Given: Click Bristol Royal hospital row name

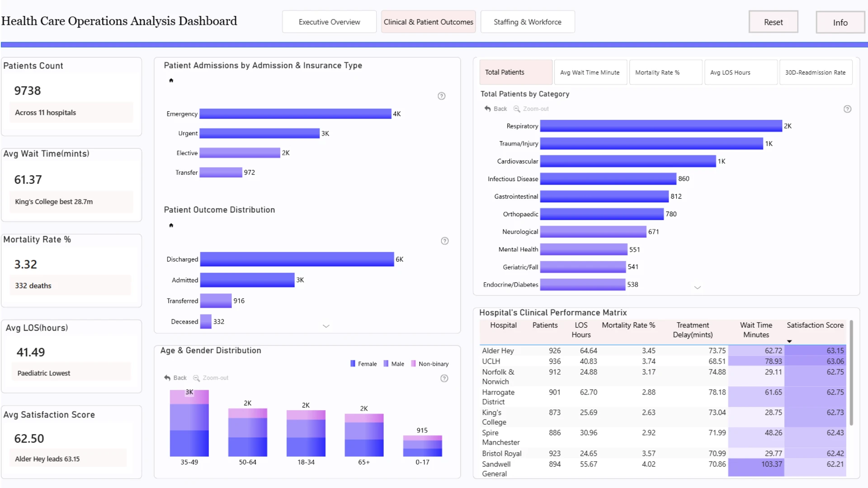Looking at the screenshot, I should click(501, 453).
